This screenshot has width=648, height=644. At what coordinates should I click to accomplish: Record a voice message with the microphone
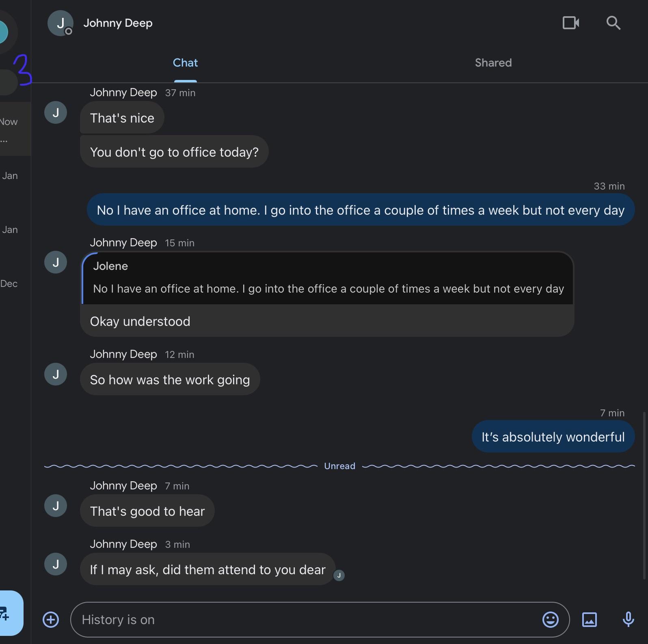pos(628,620)
